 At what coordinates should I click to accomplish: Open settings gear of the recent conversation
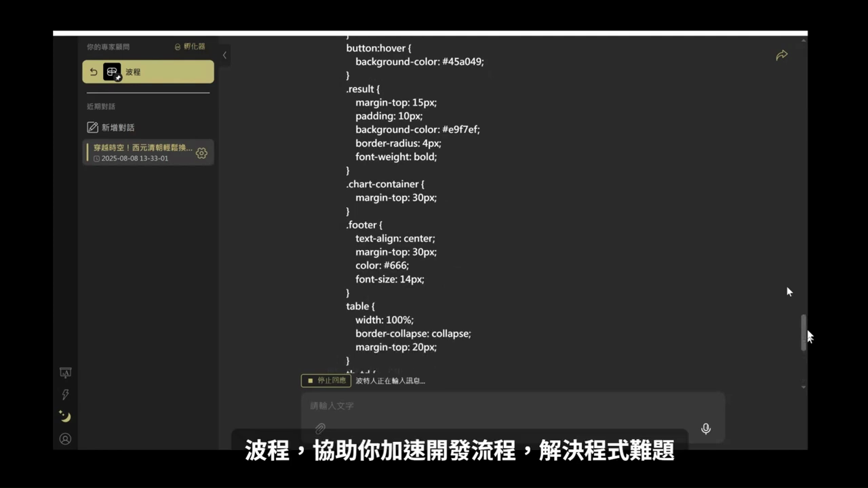(x=201, y=153)
